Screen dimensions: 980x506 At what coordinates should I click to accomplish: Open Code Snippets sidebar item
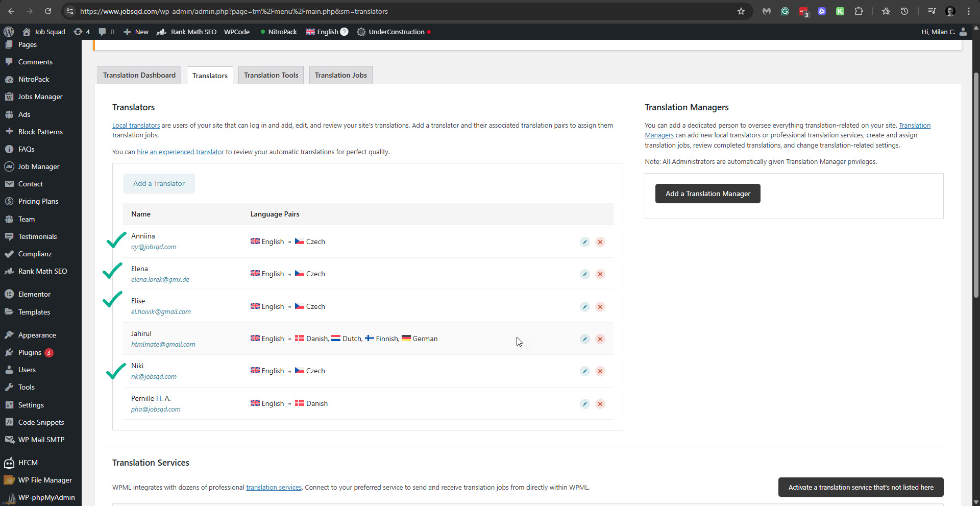pyautogui.click(x=41, y=422)
